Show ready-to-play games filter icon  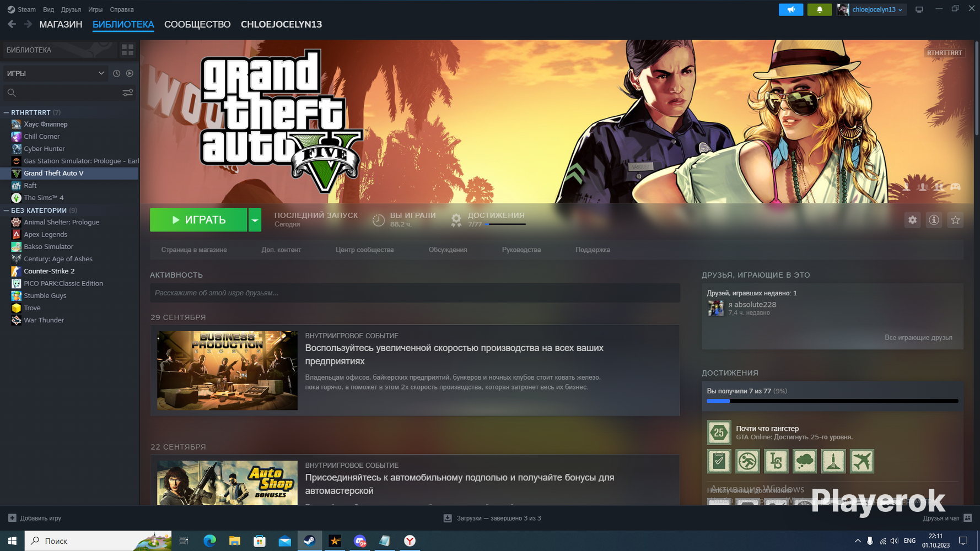[x=130, y=73]
